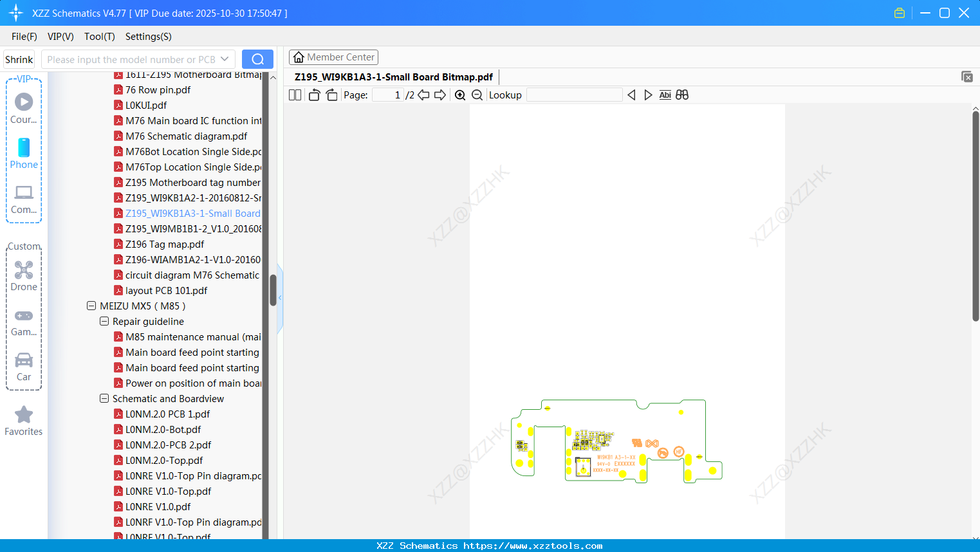Open the model number dropdown arrow
This screenshot has height=552, width=980.
click(225, 59)
